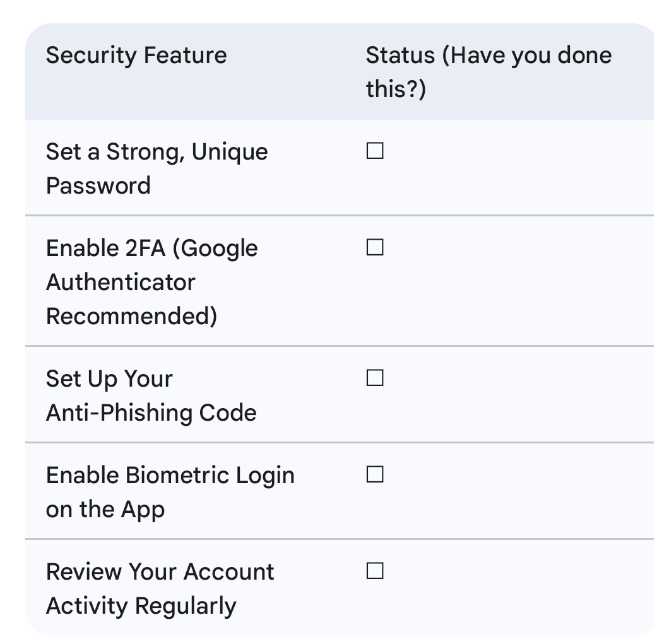Mark Anti-Phishing Code setup as done
Screen dimensions: 669x644
pos(375,378)
